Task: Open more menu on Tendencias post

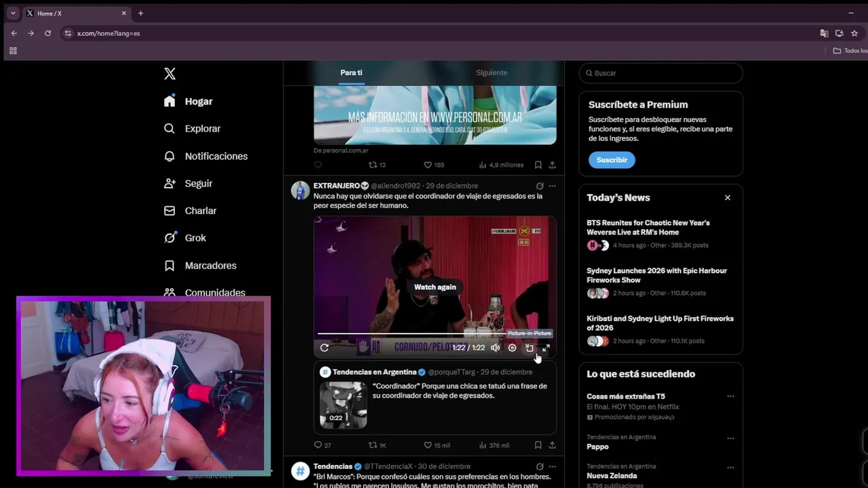Action: 552,466
